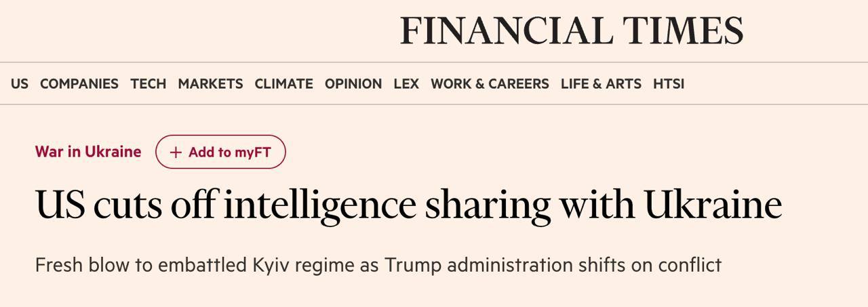Open the US section
This screenshot has height=307, width=868.
[x=20, y=84]
